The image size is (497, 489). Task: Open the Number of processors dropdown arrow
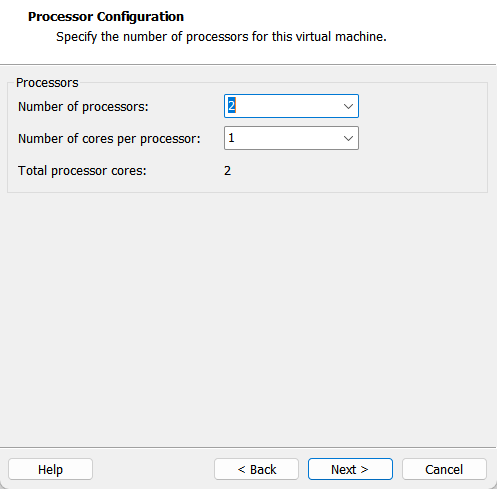pyautogui.click(x=348, y=106)
